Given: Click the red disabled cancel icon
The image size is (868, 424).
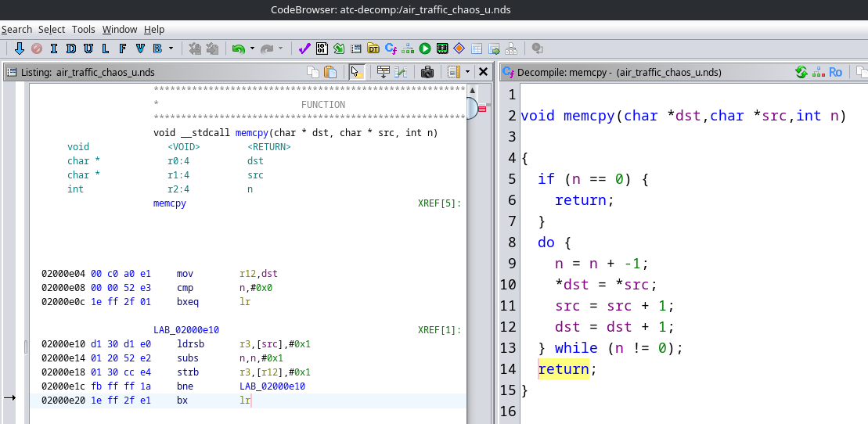Looking at the screenshot, I should click(37, 49).
